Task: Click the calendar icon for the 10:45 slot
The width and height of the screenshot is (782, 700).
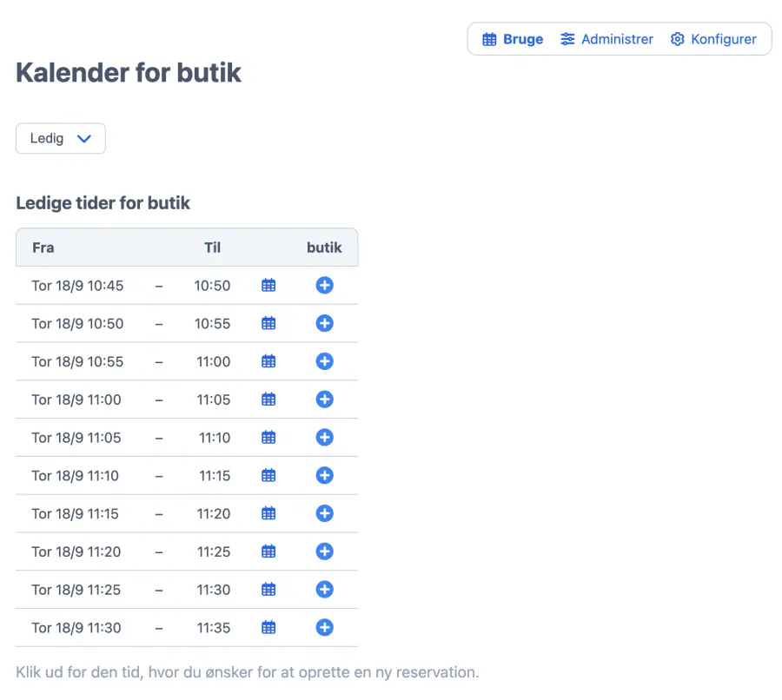Action: click(268, 286)
